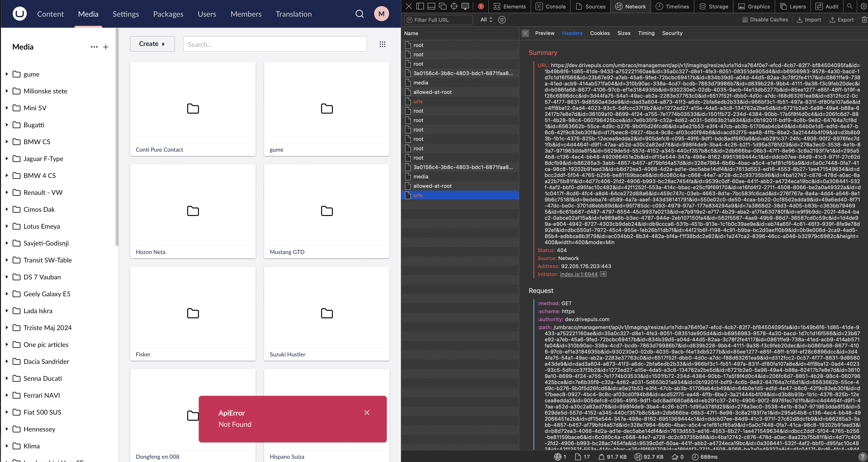Dock inspector to side of window
The image size is (868, 462).
(x=420, y=6)
